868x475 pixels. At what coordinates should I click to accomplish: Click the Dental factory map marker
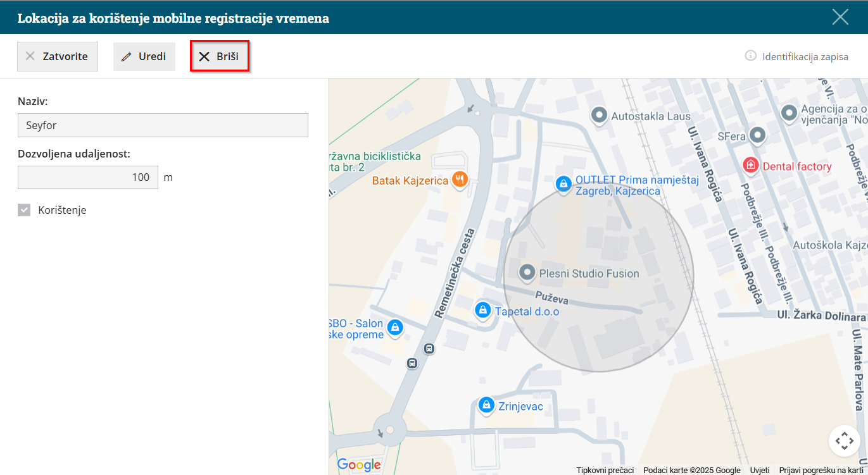[x=751, y=166]
